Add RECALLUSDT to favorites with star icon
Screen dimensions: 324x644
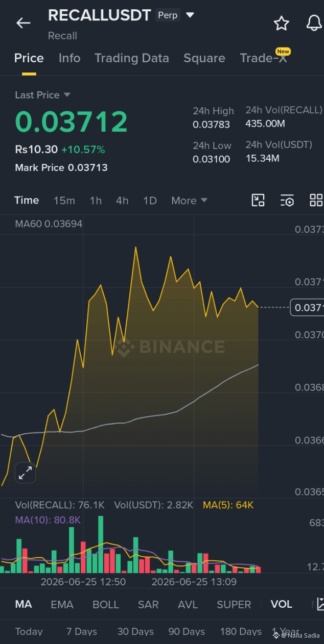(x=281, y=23)
